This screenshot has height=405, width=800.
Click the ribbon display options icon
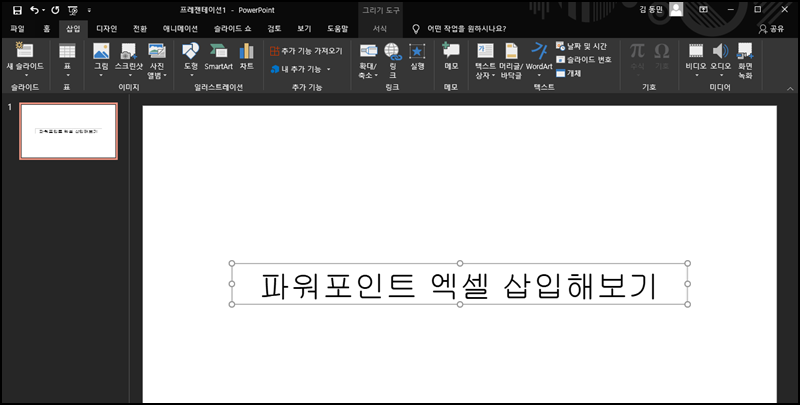pyautogui.click(x=704, y=10)
